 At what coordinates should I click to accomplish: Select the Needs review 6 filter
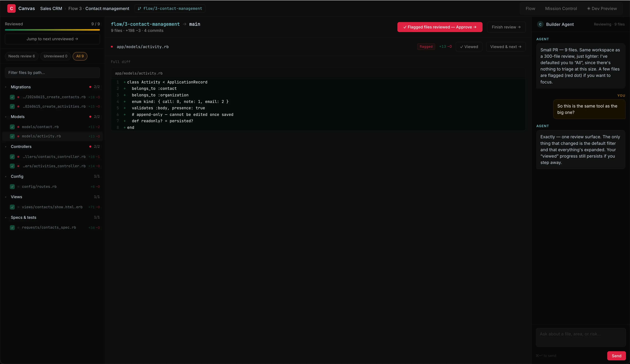[22, 56]
